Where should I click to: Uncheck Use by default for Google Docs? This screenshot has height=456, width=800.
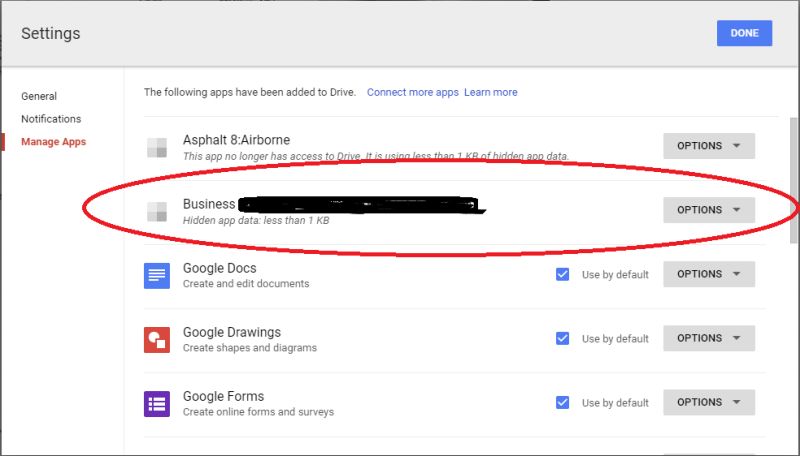(562, 274)
